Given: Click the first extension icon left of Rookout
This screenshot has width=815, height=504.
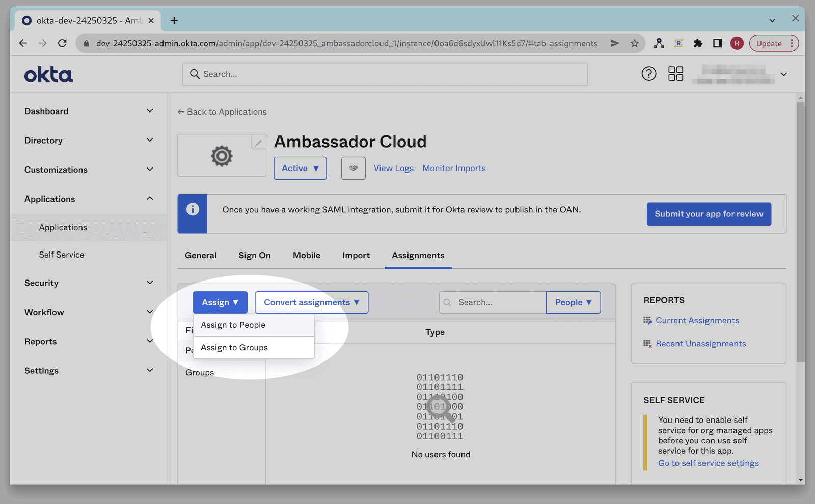Looking at the screenshot, I should click(x=659, y=43).
